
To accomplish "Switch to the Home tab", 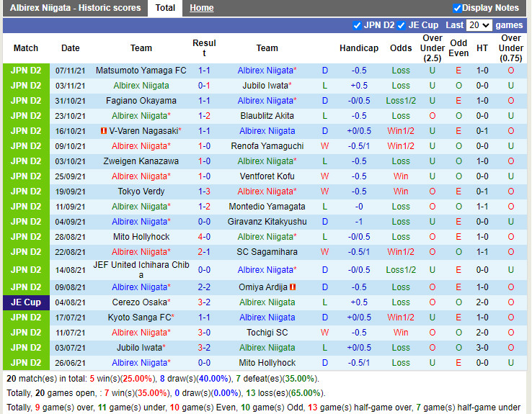I will click(202, 8).
